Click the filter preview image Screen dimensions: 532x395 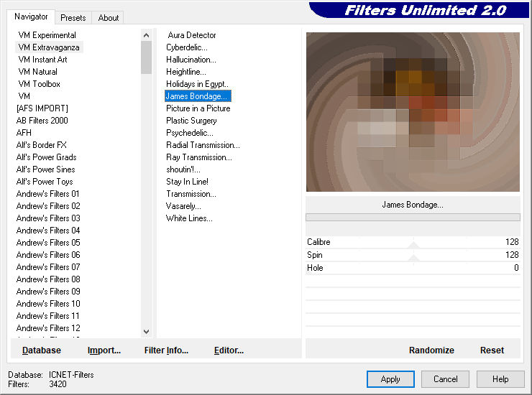413,112
